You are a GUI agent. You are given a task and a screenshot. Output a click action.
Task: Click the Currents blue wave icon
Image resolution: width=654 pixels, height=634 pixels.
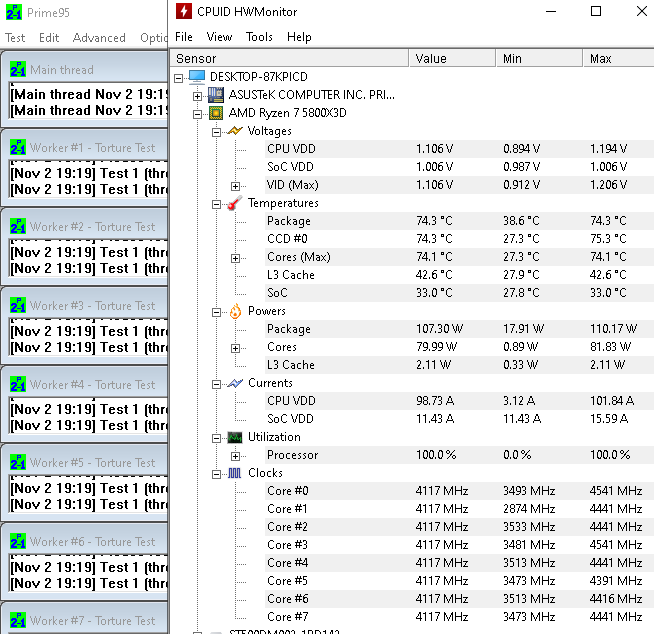(x=235, y=383)
